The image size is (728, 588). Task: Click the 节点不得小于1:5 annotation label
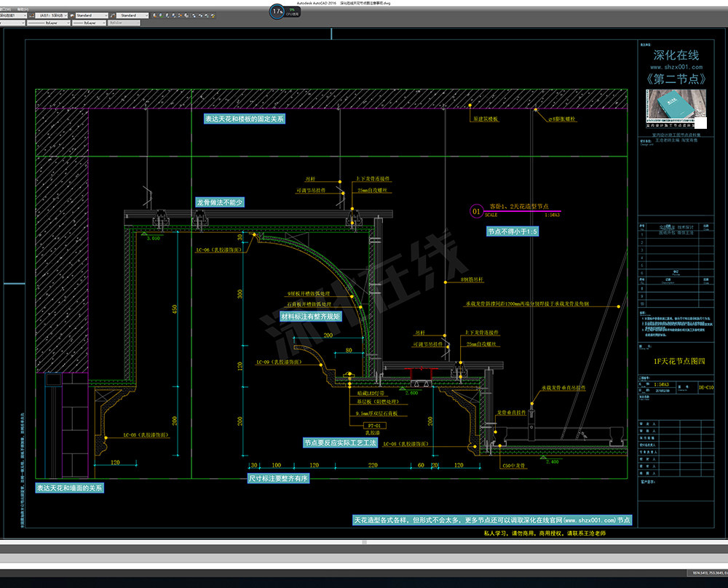[x=513, y=231]
